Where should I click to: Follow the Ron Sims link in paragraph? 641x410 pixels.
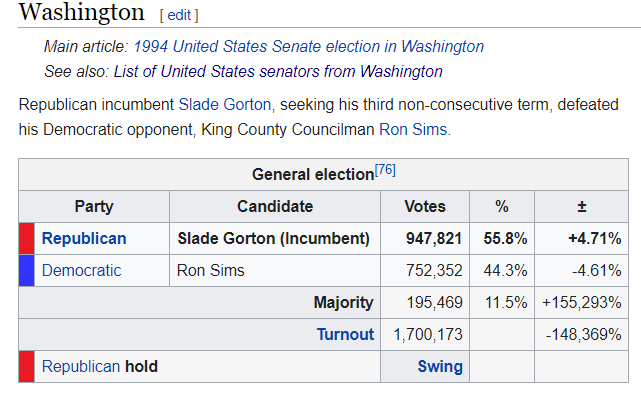click(x=413, y=130)
